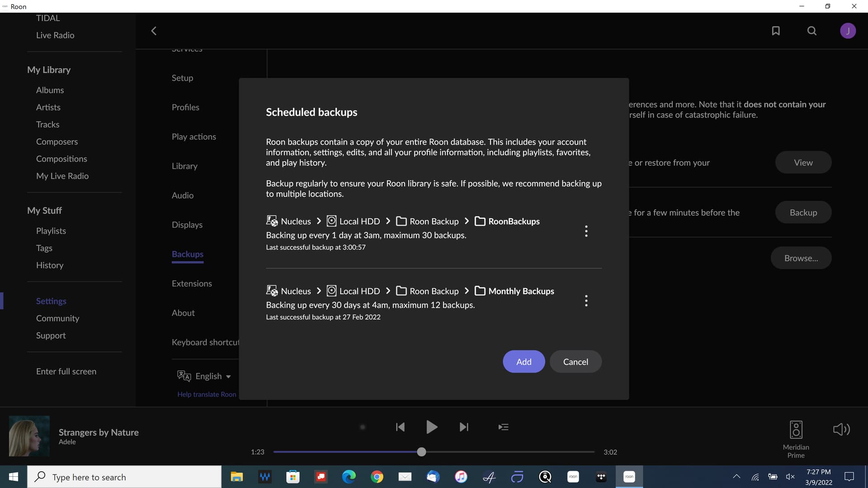Open Artists in My Library

click(48, 107)
